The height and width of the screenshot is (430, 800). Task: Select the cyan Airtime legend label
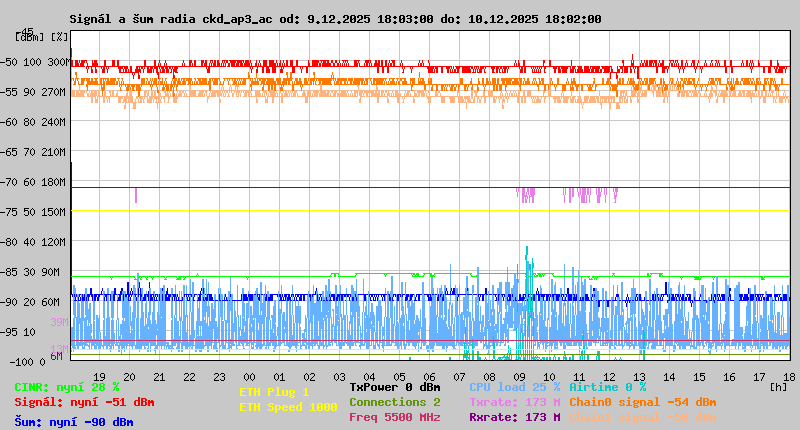tap(607, 387)
